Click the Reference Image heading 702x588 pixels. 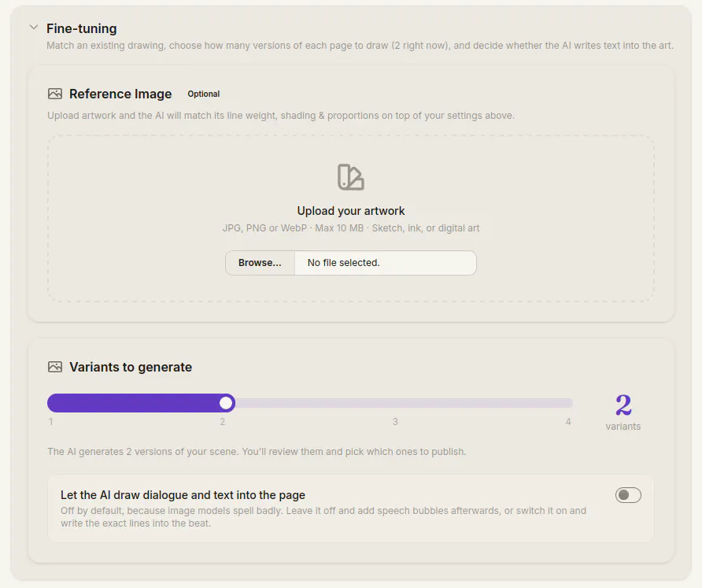[120, 94]
